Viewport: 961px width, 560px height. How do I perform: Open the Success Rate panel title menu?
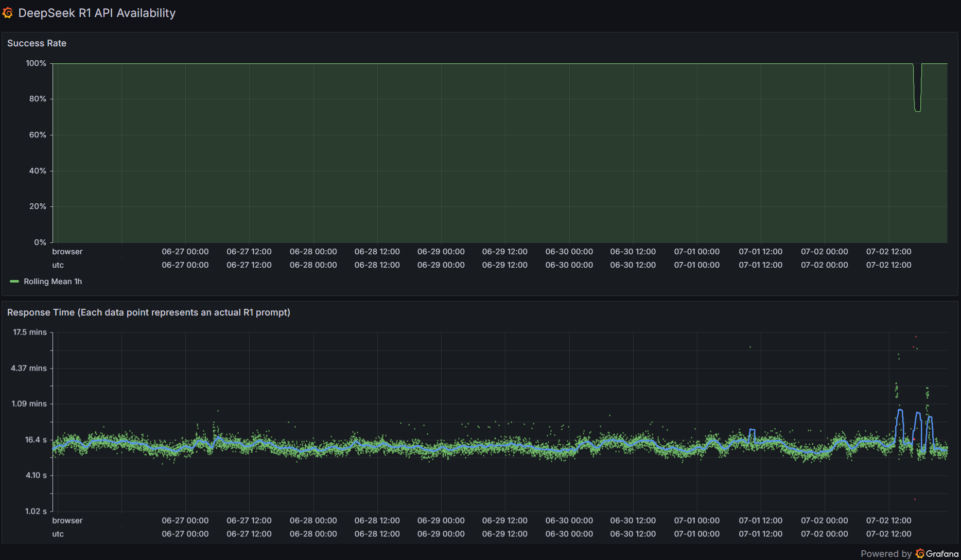pos(37,43)
